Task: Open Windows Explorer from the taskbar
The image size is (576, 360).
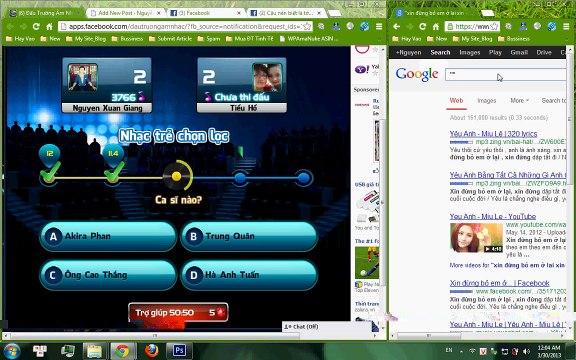Action: [94, 351]
